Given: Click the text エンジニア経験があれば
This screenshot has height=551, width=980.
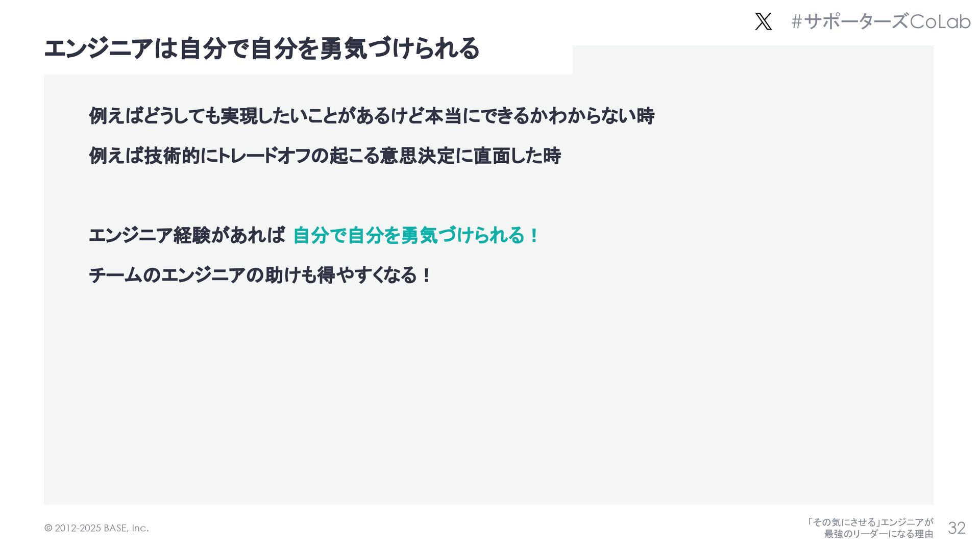Looking at the screenshot, I should tap(187, 235).
